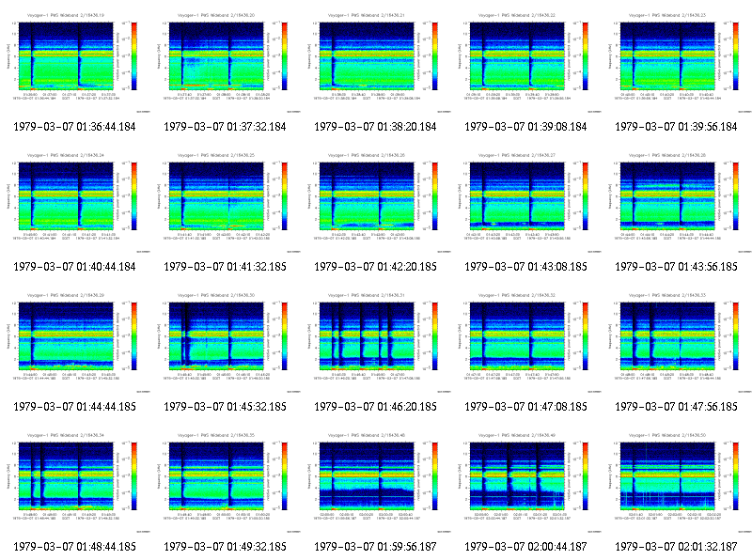Image resolution: width=752 pixels, height=560 pixels.
Task: Open spectrogram thumbnail dated 1979-03-07 02:00:44.187
Action: point(526,482)
